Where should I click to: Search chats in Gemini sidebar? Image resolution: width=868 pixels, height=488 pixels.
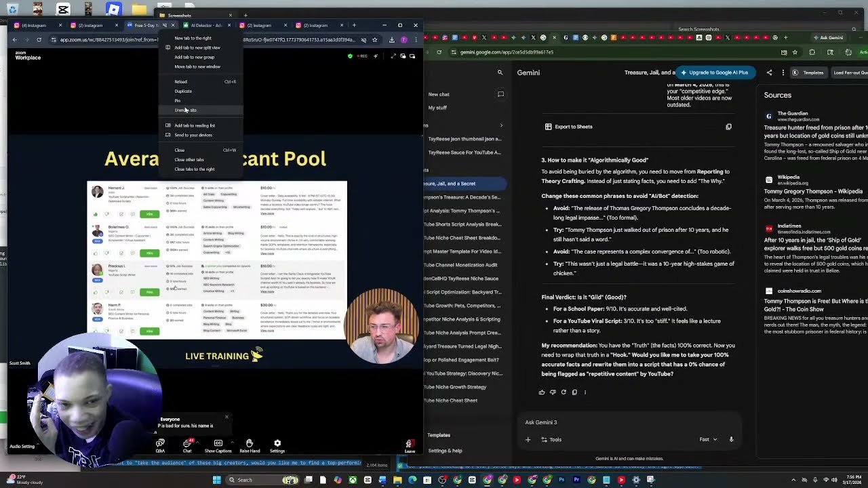(500, 73)
